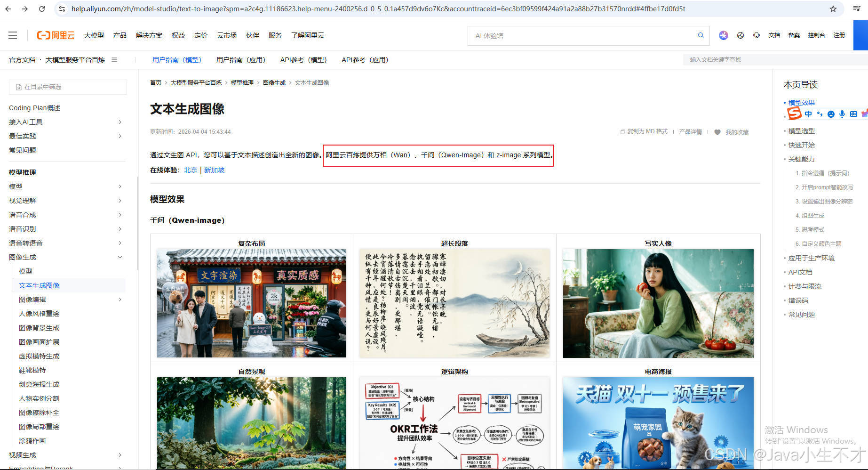868x470 pixels.
Task: Open the 自然景观 forest sample image
Action: (252, 422)
